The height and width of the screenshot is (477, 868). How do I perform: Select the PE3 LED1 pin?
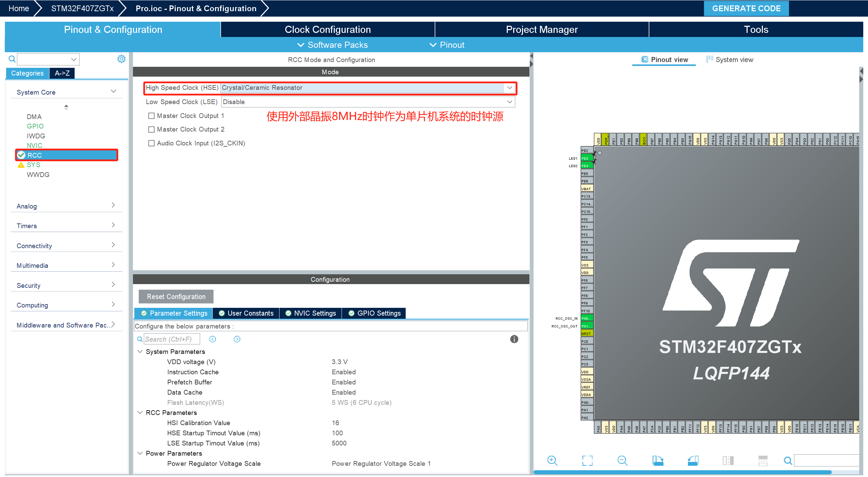coord(587,158)
